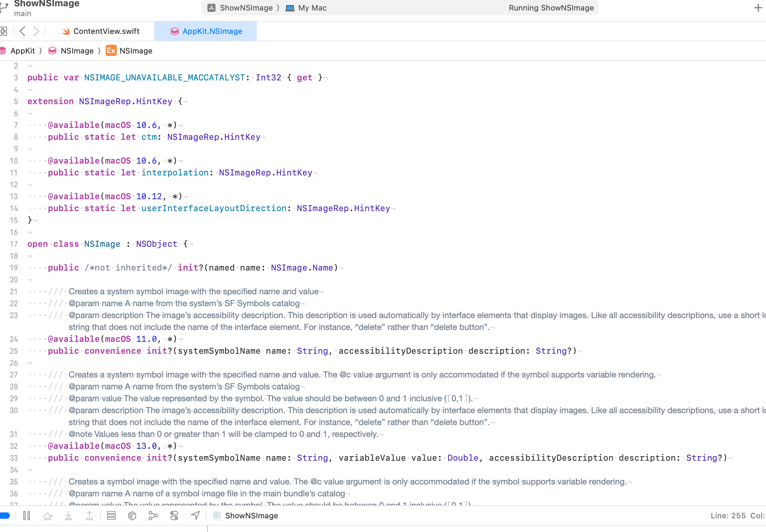Add a new tab with plus
The height and width of the screenshot is (532, 766).
pos(758,8)
